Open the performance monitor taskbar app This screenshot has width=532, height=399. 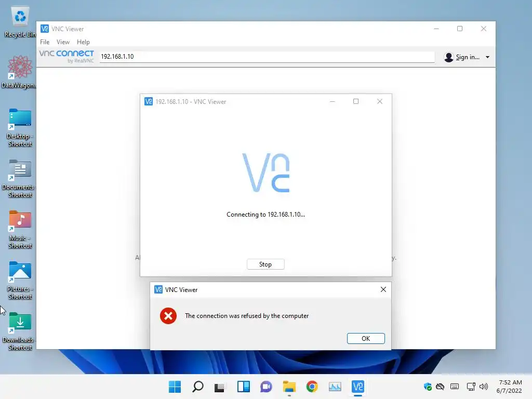click(335, 387)
